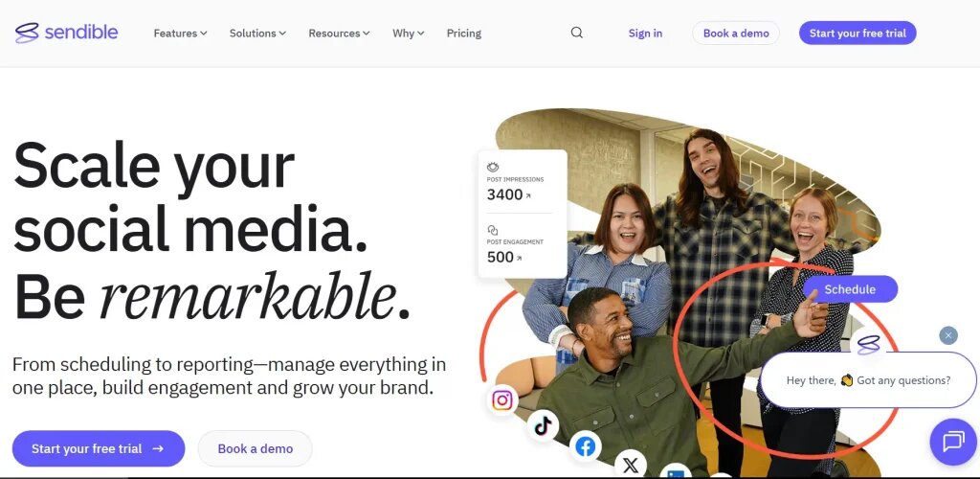Screen dimensions: 980x479
Task: Open the chat widget bubble icon
Action: pyautogui.click(x=953, y=442)
